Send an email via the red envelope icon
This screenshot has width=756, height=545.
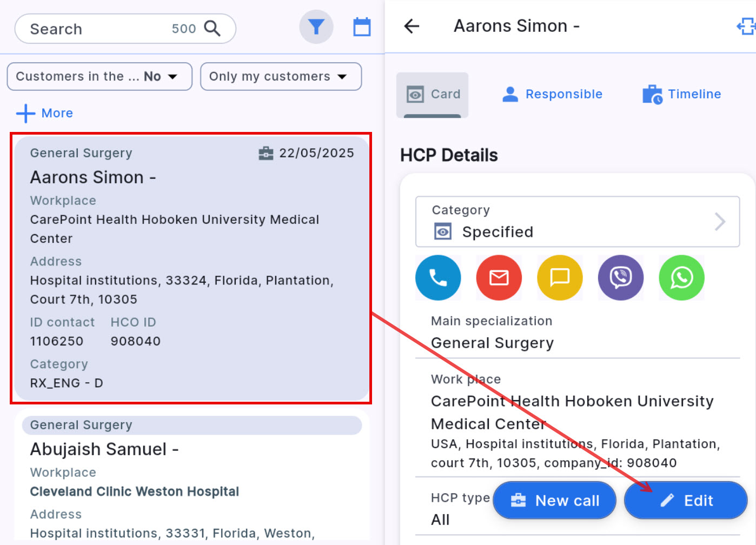(x=499, y=278)
